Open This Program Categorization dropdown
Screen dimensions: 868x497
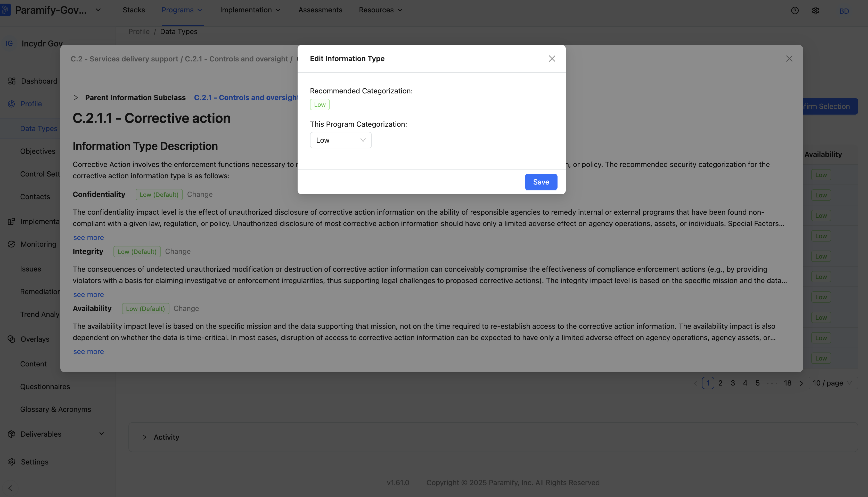[341, 140]
